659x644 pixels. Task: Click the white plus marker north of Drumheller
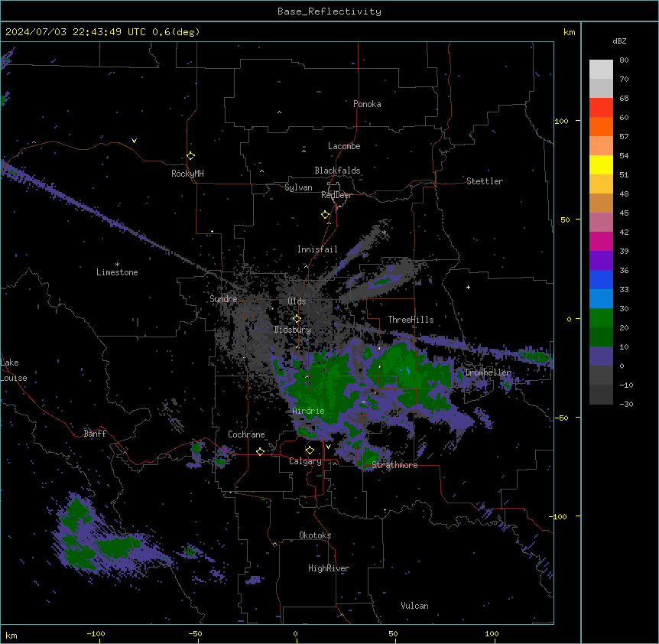[x=468, y=287]
